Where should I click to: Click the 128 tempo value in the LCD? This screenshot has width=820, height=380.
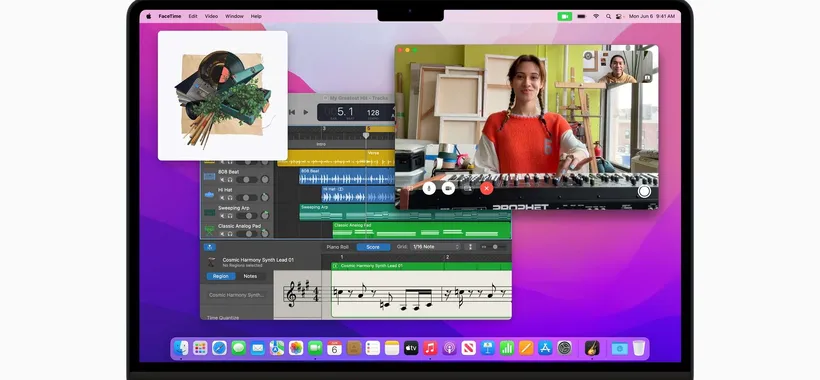[373, 112]
